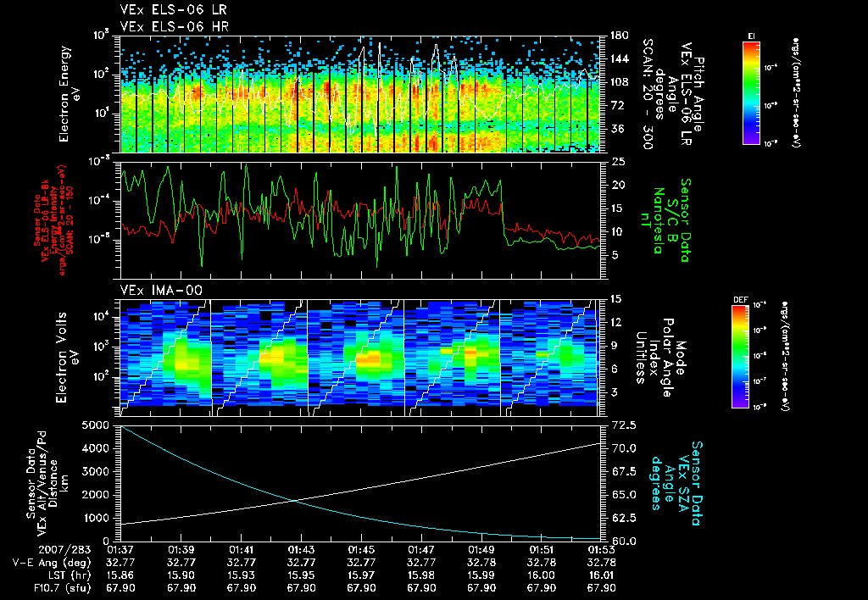Click the red 'Energy Intensity' axis label

55,220
